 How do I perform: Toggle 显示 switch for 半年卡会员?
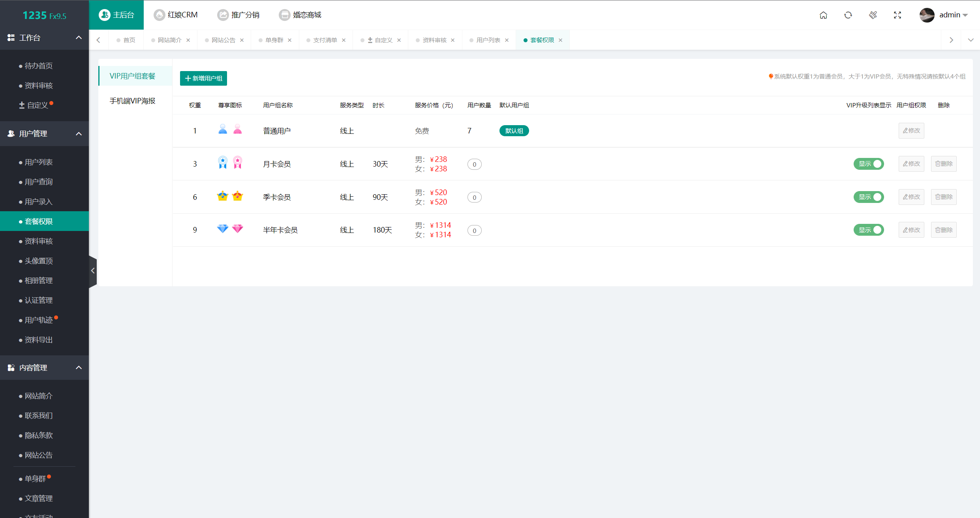[869, 230]
